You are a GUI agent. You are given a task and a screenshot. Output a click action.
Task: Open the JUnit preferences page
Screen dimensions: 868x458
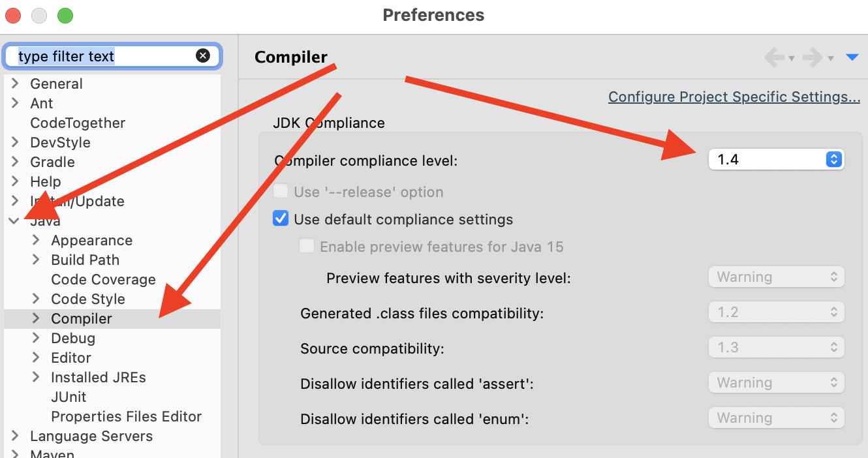(x=69, y=397)
